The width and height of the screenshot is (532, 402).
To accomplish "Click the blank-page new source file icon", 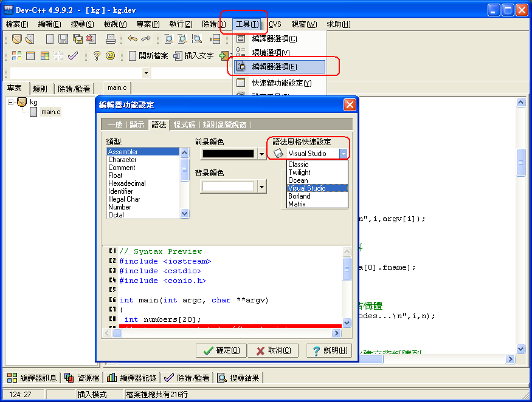I will click(x=49, y=39).
